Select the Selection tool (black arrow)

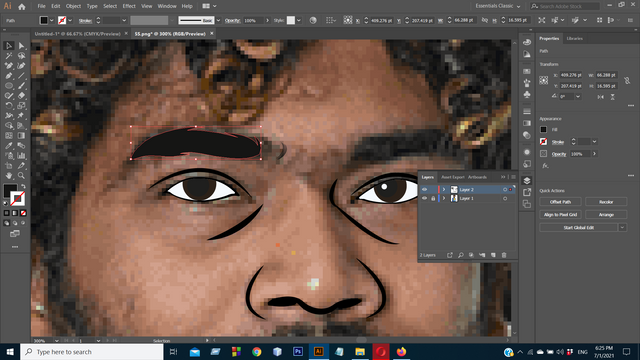pyautogui.click(x=9, y=46)
